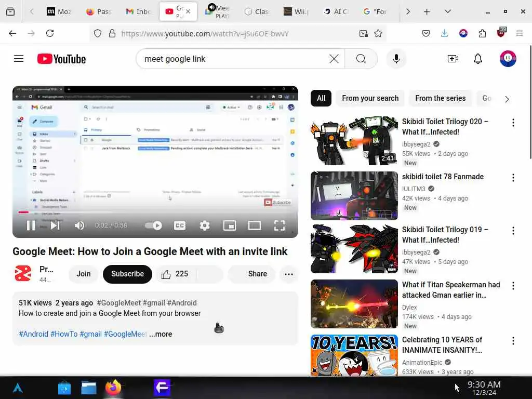Viewport: 532px width, 399px height.
Task: Go to the YouTube home logo
Action: coord(61,59)
